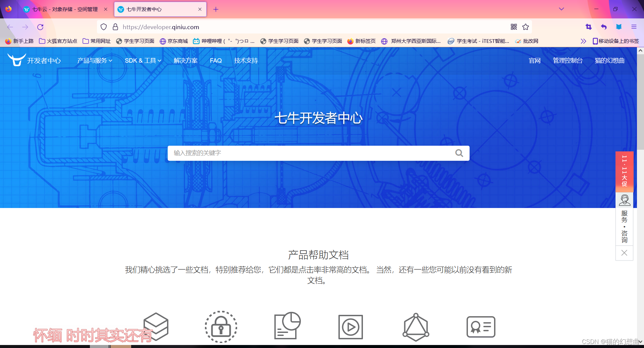Go forward to the next page
The image size is (644, 348).
click(25, 27)
